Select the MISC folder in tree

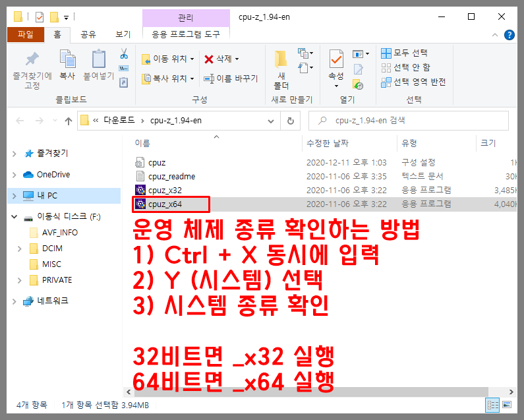point(51,264)
